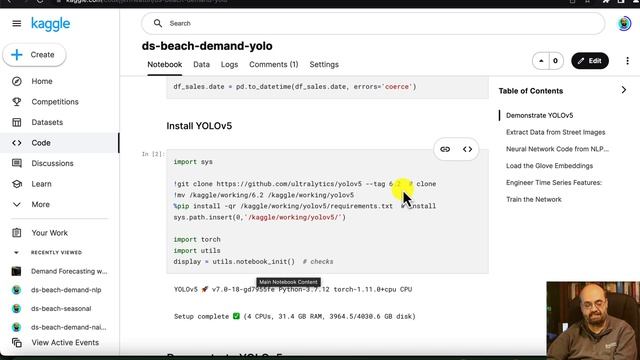640x360 pixels.
Task: Click the Kaggle logo
Action: tap(51, 24)
